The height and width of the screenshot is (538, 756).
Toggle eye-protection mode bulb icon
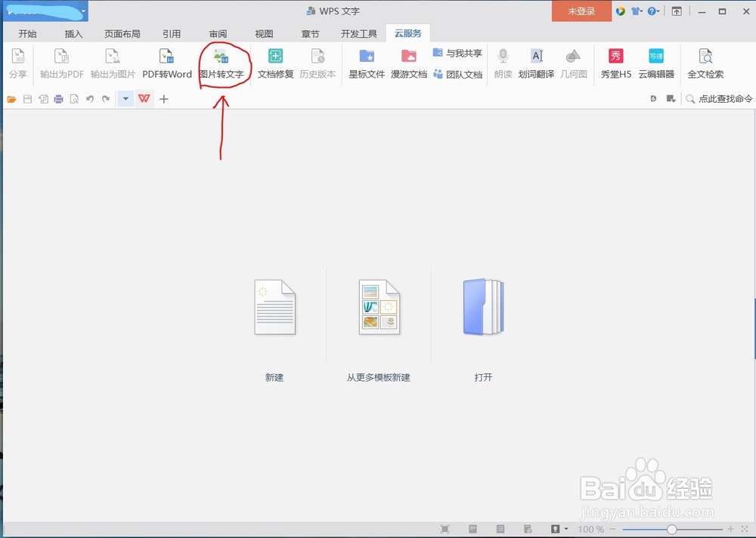[556, 529]
